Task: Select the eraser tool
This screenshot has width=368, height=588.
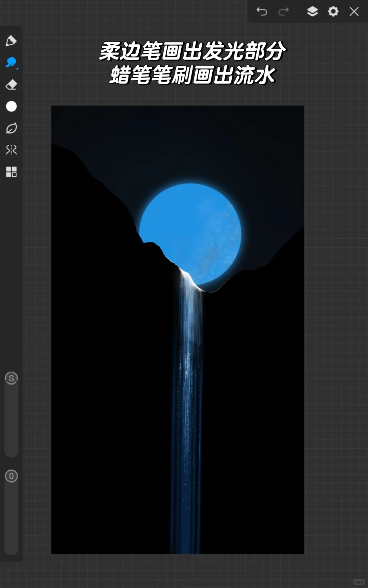Action: tap(11, 84)
